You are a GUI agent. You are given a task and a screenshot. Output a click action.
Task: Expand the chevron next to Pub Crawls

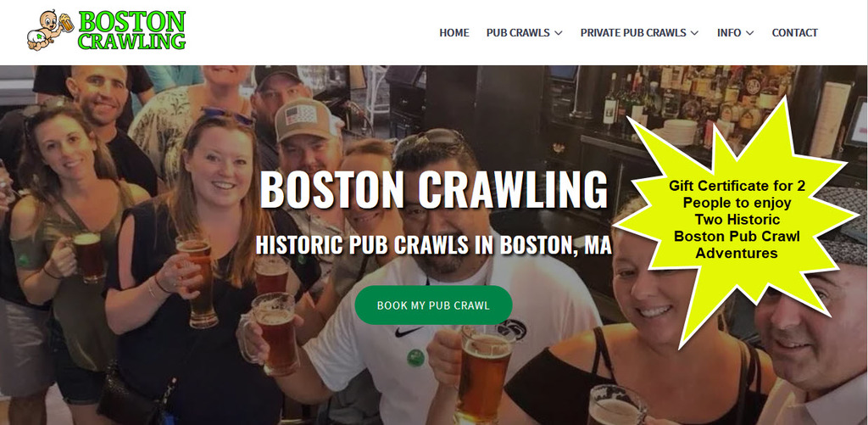pyautogui.click(x=558, y=33)
